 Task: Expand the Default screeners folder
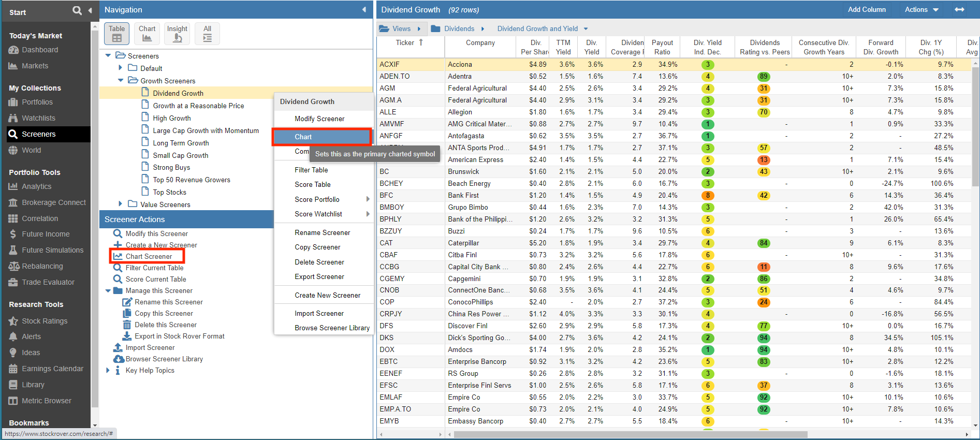tap(120, 68)
